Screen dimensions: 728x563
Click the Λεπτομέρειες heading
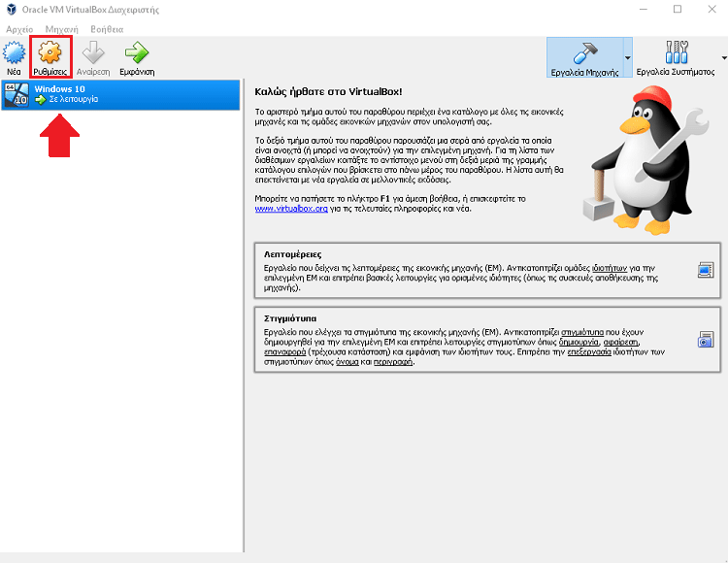(x=292, y=254)
